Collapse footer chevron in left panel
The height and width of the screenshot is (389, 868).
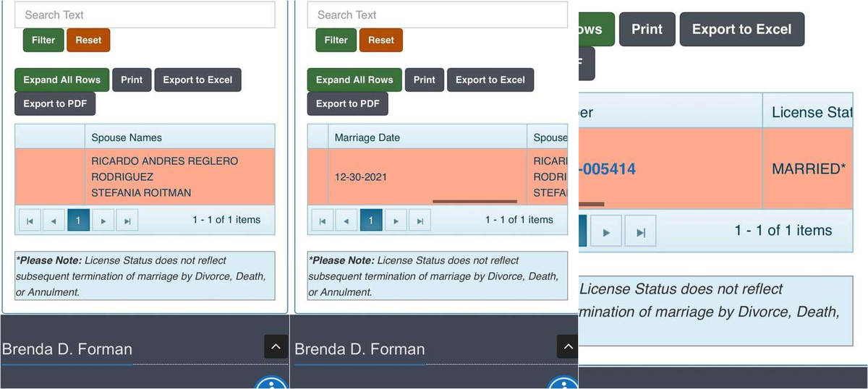tap(275, 347)
